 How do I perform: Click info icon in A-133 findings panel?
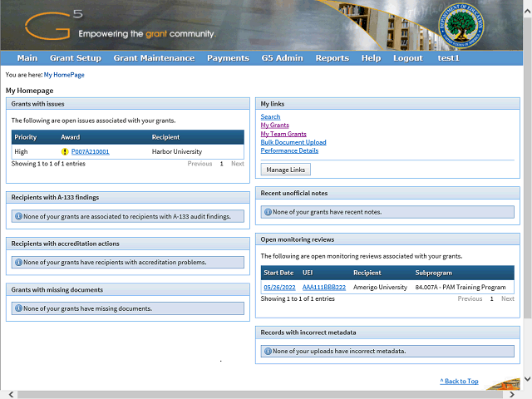18,216
